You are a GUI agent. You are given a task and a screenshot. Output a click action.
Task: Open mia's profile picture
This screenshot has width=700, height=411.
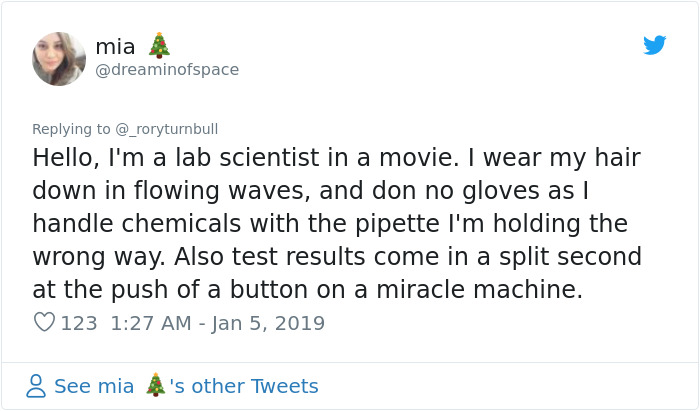pyautogui.click(x=59, y=58)
